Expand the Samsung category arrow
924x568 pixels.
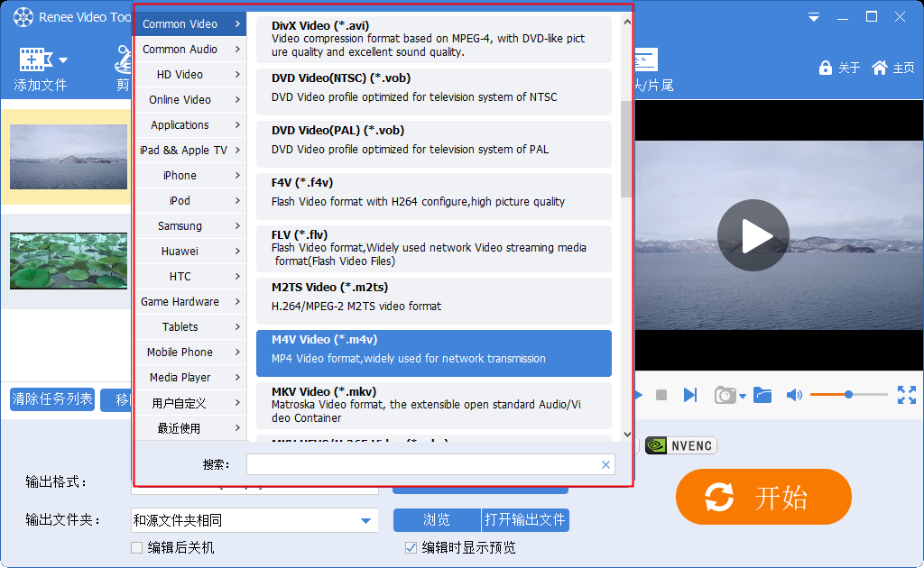click(237, 226)
